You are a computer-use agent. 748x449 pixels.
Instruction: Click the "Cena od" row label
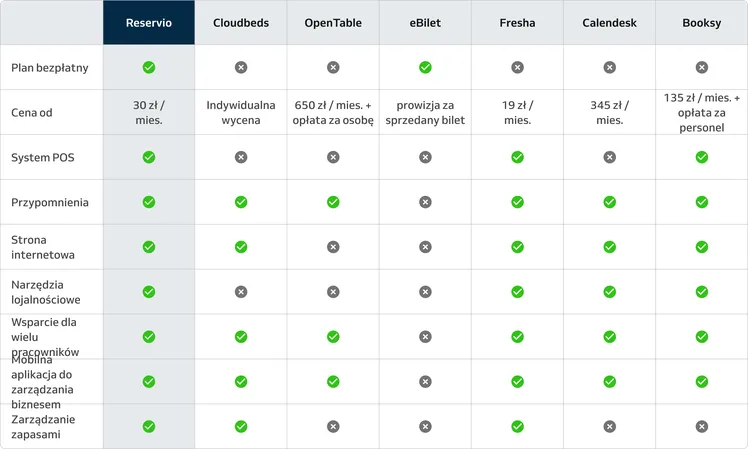pos(31,112)
